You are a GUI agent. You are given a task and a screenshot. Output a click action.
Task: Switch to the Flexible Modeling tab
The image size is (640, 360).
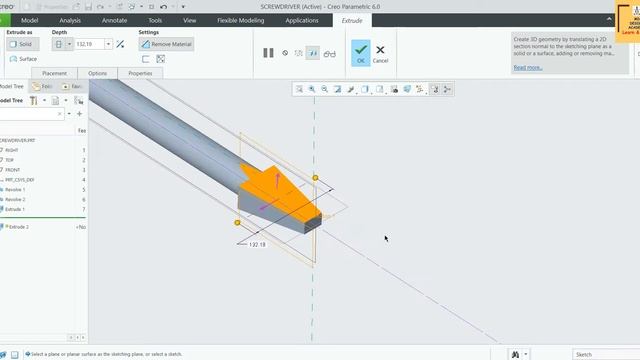pos(241,20)
